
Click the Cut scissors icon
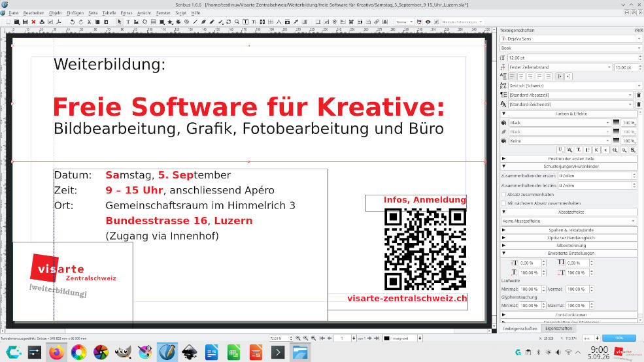click(x=89, y=22)
